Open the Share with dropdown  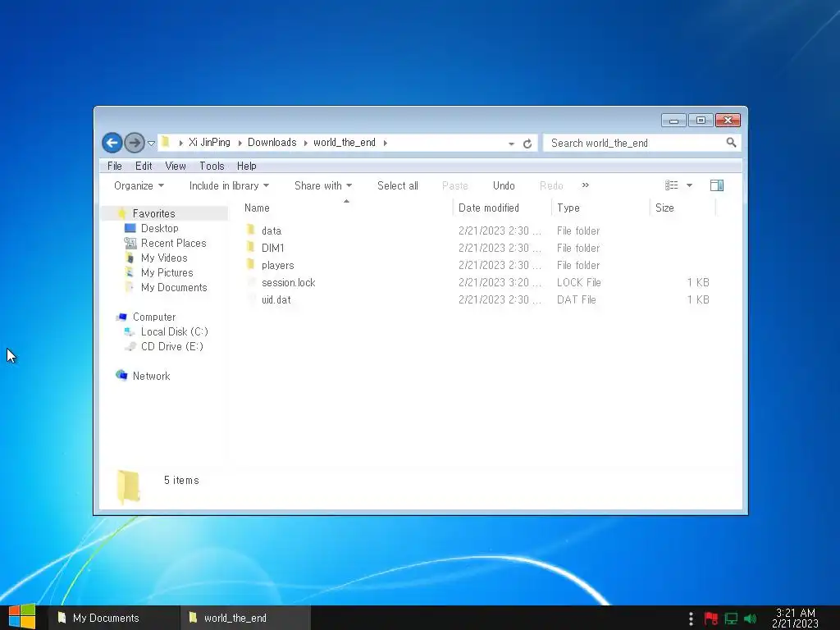(x=323, y=186)
